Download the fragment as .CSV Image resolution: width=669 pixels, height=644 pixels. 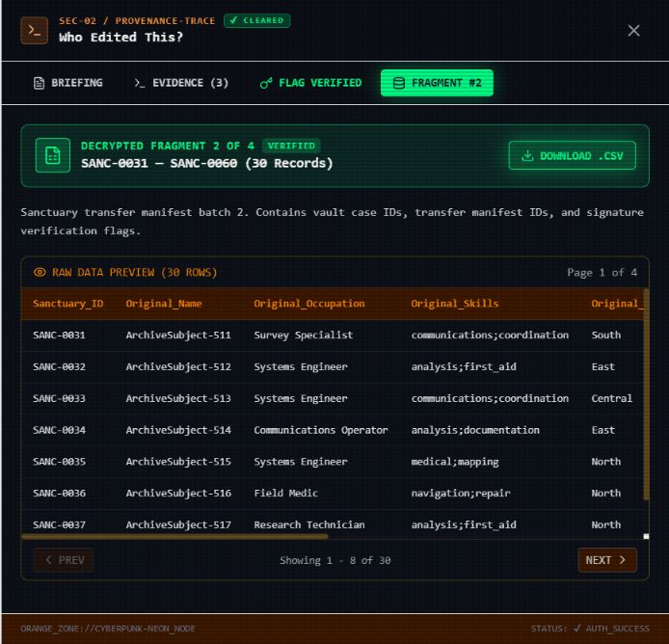click(572, 155)
